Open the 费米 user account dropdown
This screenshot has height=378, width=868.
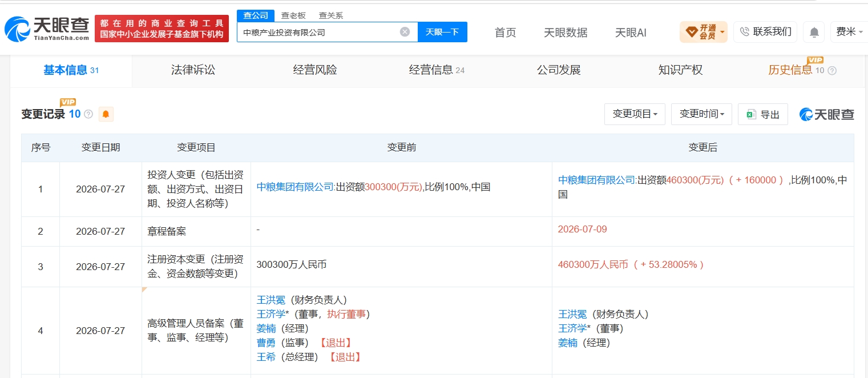click(x=850, y=32)
